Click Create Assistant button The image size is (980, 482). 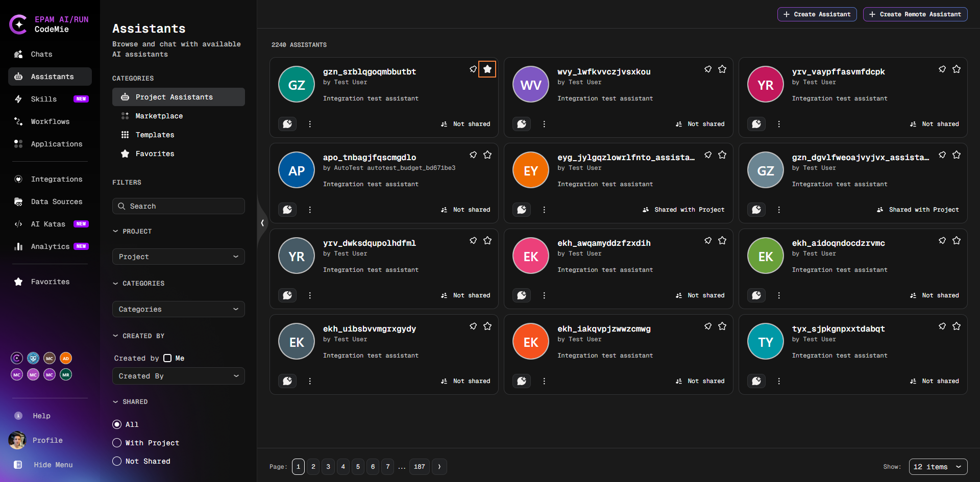click(x=817, y=14)
